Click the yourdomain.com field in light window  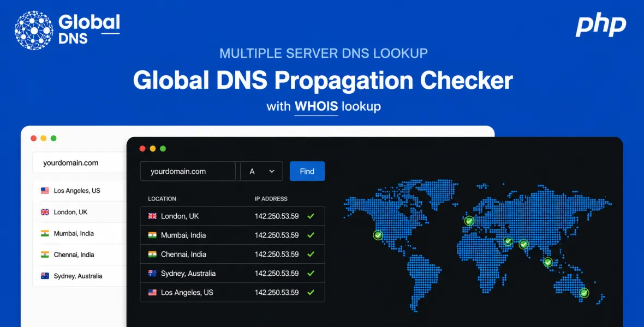[x=80, y=163]
